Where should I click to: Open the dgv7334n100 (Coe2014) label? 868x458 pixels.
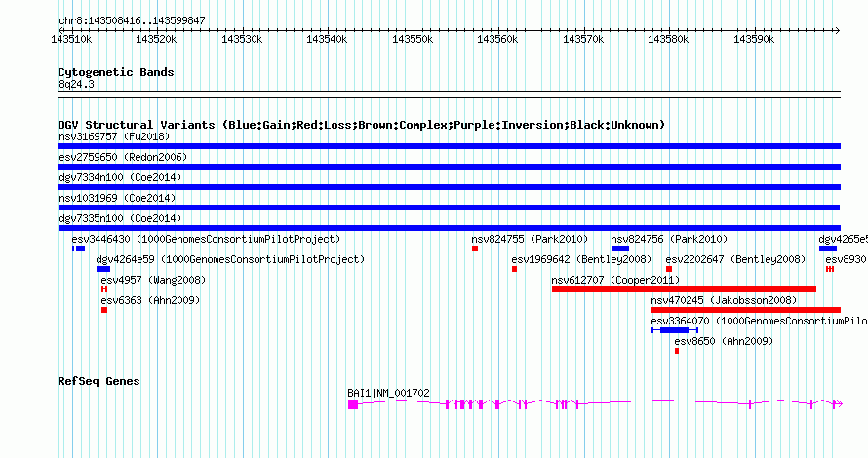(x=120, y=177)
